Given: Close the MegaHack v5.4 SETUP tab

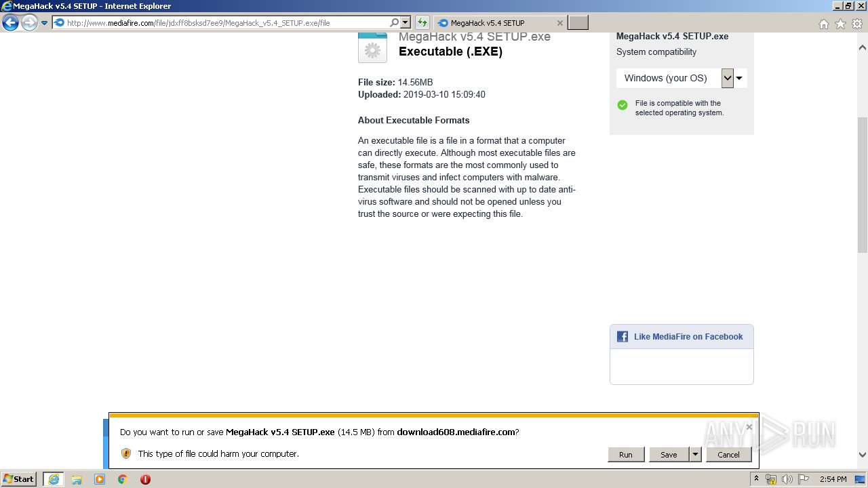Looking at the screenshot, I should [x=559, y=23].
